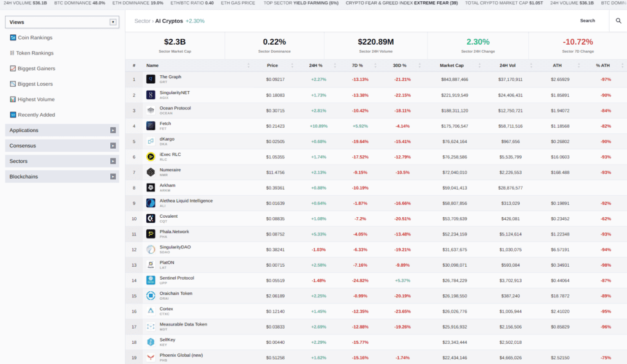Sort by % ATH column header
Screen dimensions: 627x364
(x=603, y=65)
